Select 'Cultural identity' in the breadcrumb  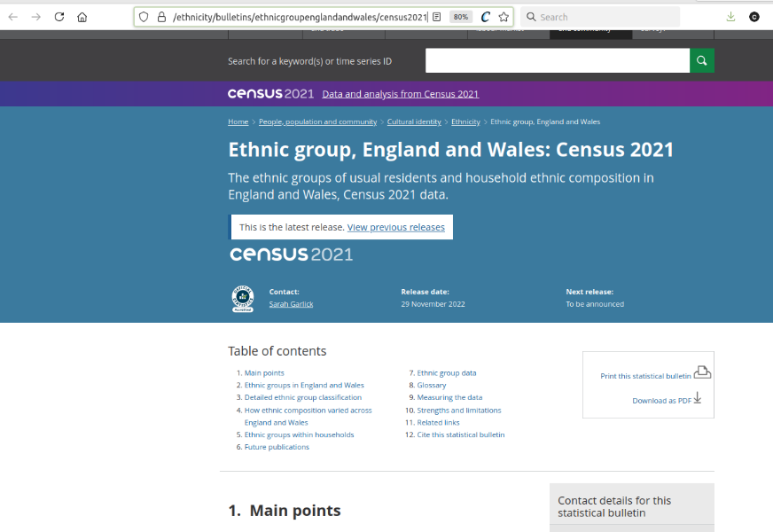[x=414, y=121]
